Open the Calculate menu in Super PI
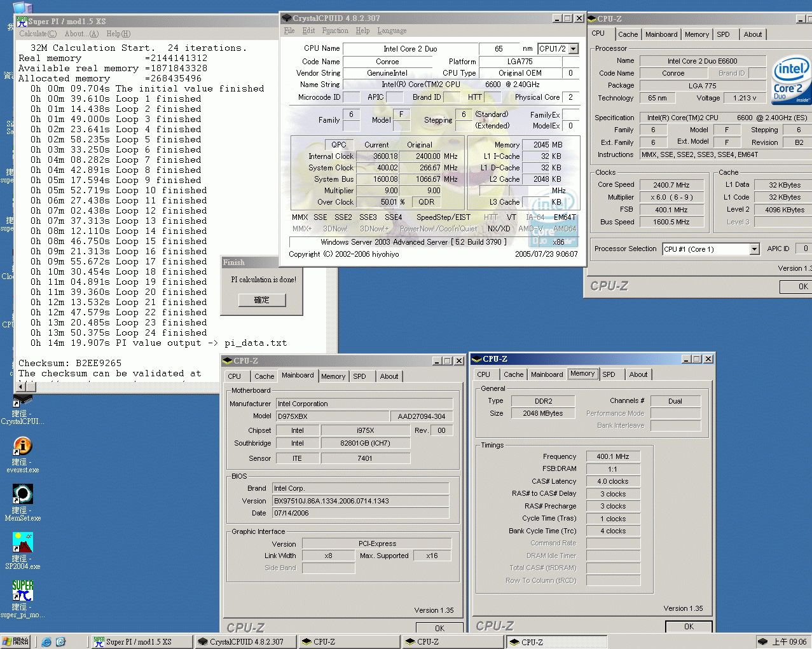 click(x=38, y=34)
